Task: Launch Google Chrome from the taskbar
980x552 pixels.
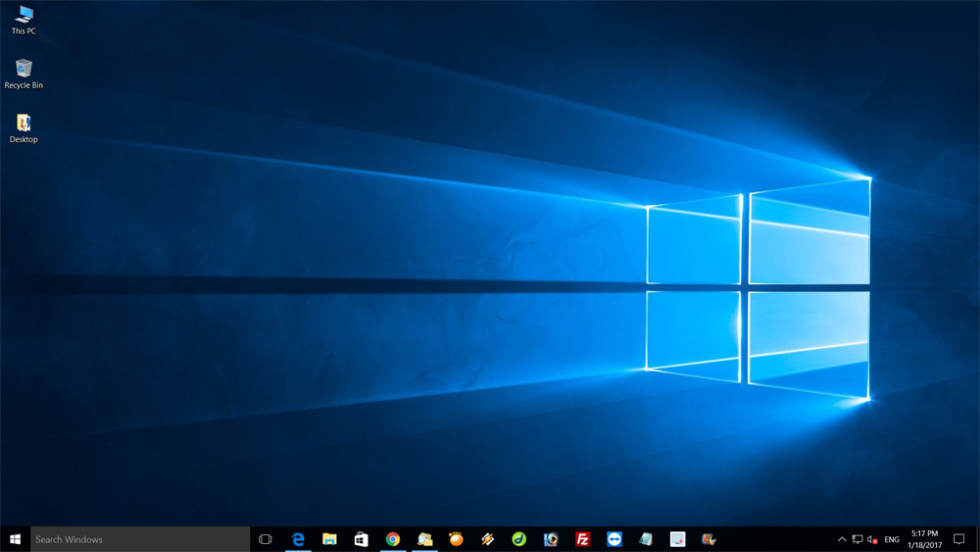Action: tap(393, 539)
